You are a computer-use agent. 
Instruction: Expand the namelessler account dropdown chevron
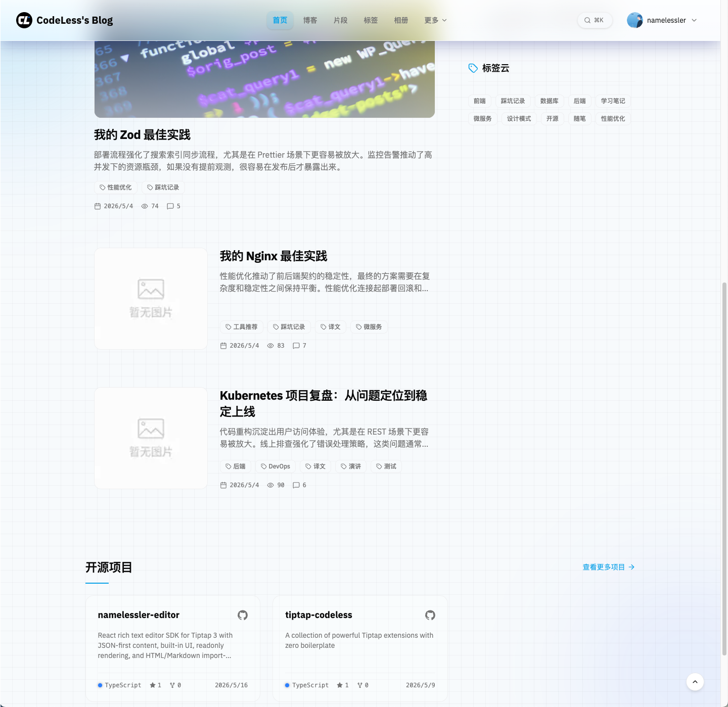(694, 20)
